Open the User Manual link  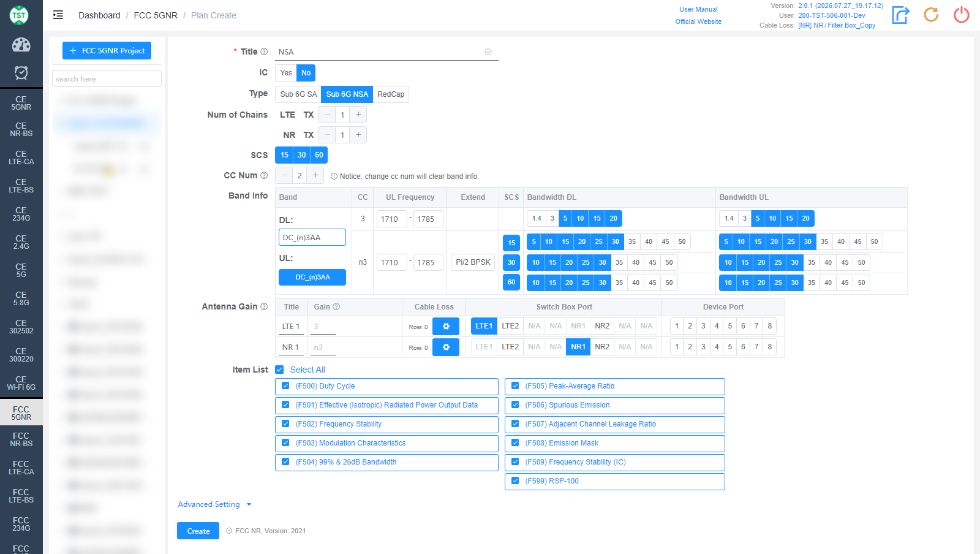coord(698,9)
